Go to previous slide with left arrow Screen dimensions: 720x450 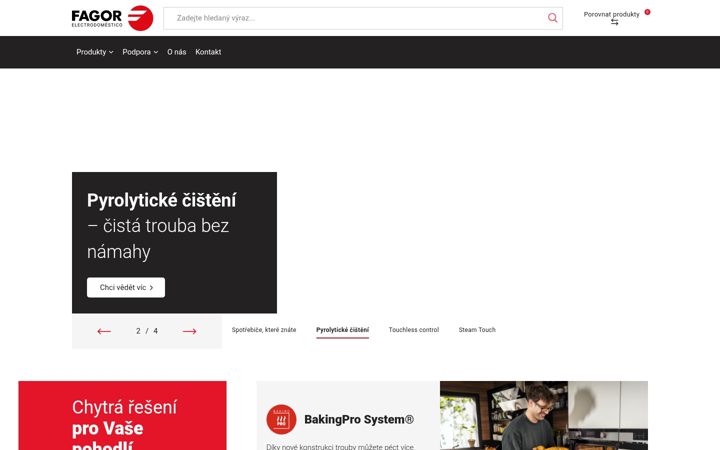point(104,331)
